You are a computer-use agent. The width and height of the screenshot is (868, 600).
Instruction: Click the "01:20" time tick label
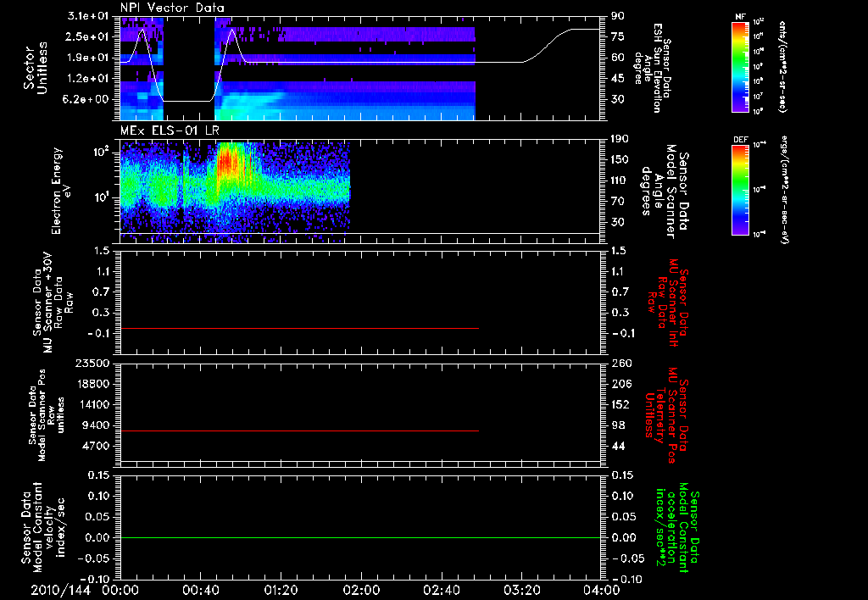[280, 590]
